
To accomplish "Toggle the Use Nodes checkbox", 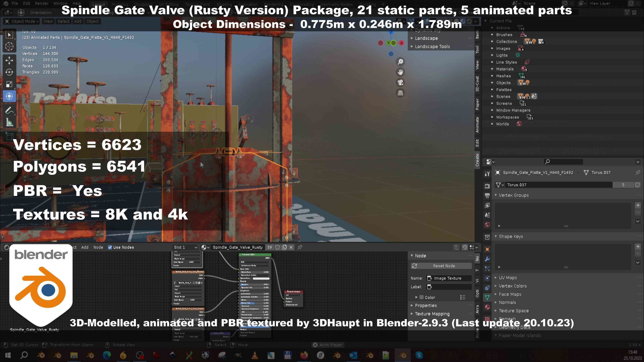I will [110, 247].
